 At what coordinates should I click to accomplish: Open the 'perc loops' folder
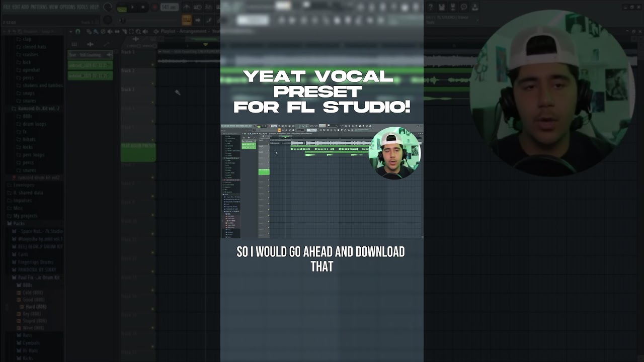click(x=32, y=155)
